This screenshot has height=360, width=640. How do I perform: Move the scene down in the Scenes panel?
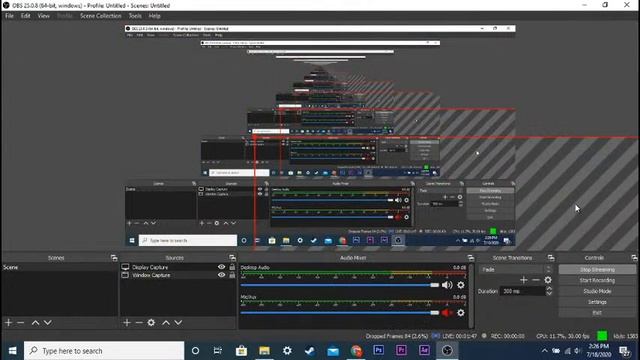tap(48, 322)
